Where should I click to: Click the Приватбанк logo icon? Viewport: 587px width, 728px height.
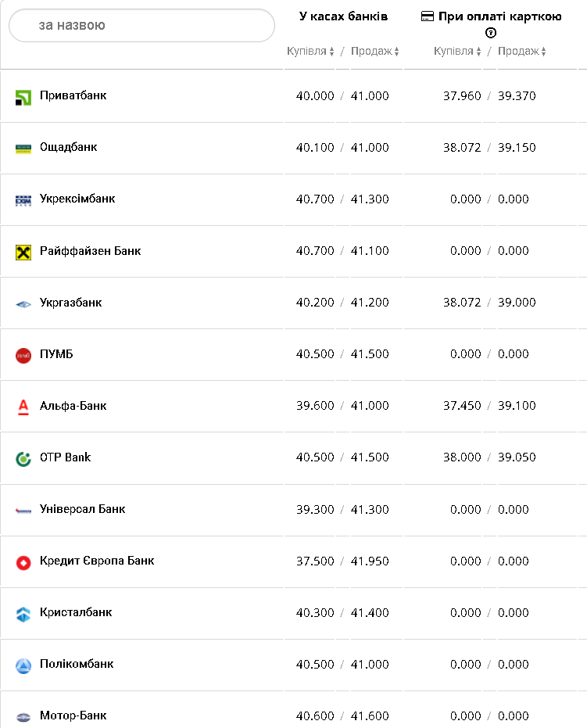(23, 98)
